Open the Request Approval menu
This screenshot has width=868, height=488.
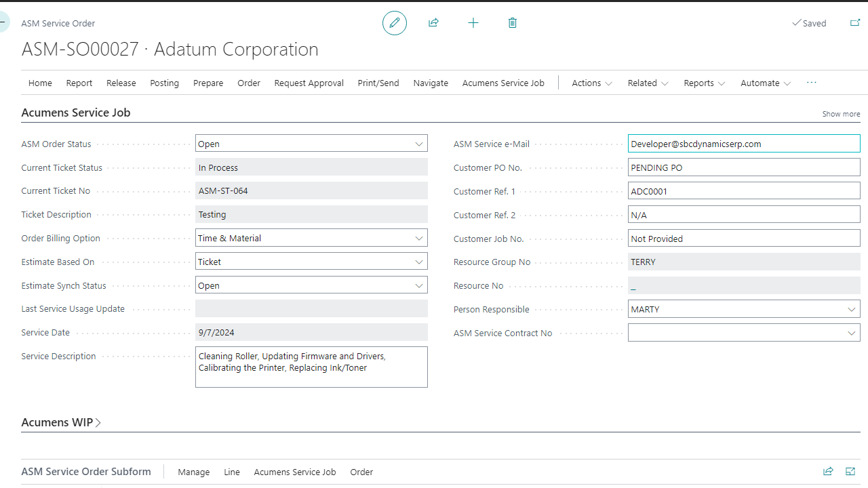click(309, 83)
